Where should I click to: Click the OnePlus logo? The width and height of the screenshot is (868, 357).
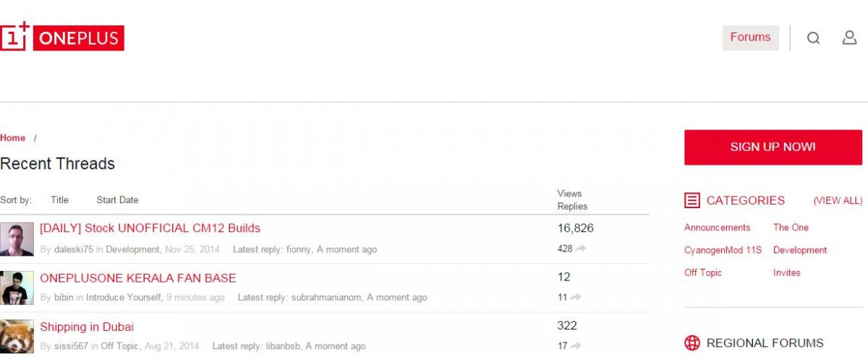pyautogui.click(x=62, y=38)
